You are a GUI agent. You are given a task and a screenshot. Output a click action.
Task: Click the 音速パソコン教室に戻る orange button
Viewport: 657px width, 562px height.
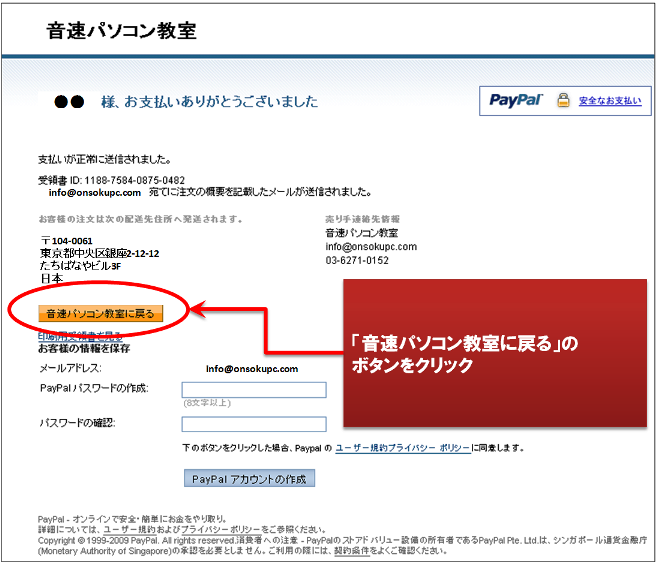point(101,313)
